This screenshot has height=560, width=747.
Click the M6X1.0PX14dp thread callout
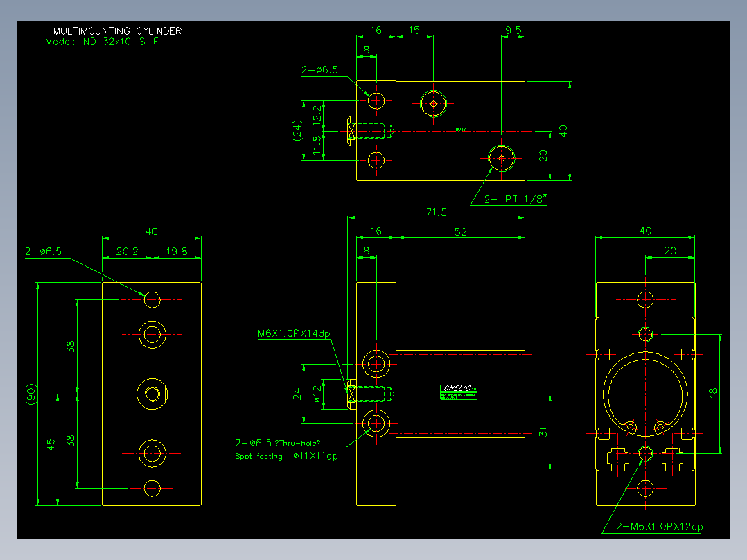click(294, 333)
